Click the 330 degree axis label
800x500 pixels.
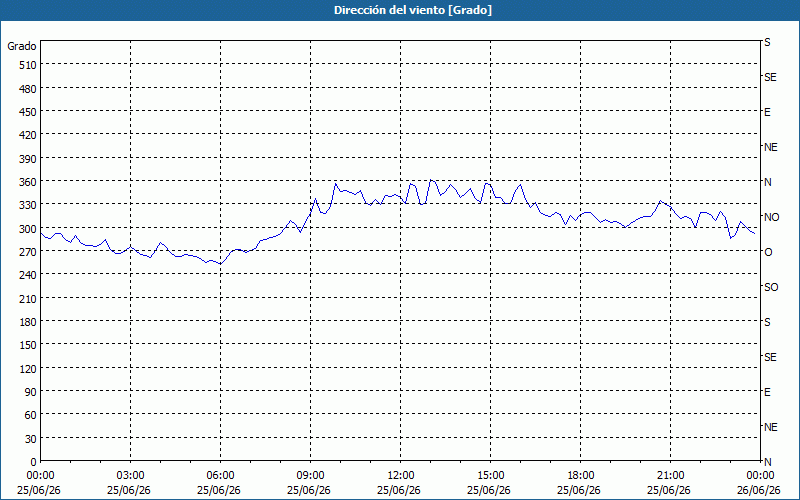click(28, 205)
